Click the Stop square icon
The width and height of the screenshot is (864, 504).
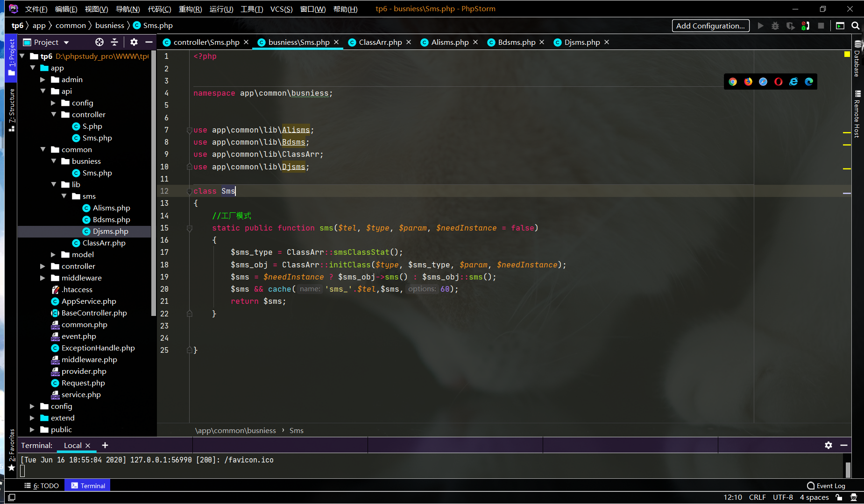coord(821,26)
